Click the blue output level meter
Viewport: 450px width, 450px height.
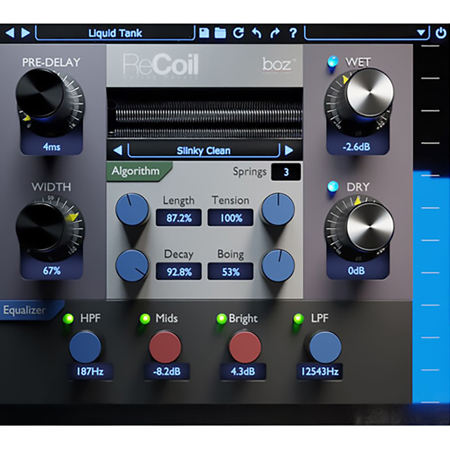(x=431, y=288)
